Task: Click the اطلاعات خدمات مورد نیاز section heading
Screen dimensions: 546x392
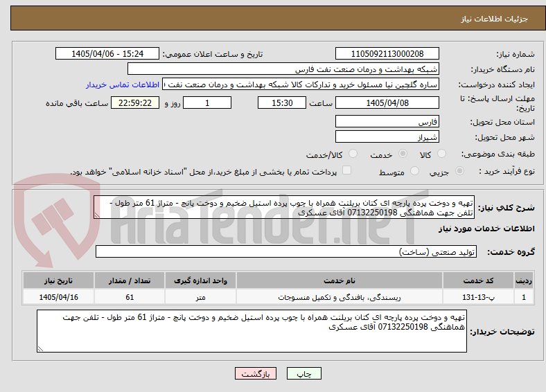Action: (x=486, y=229)
